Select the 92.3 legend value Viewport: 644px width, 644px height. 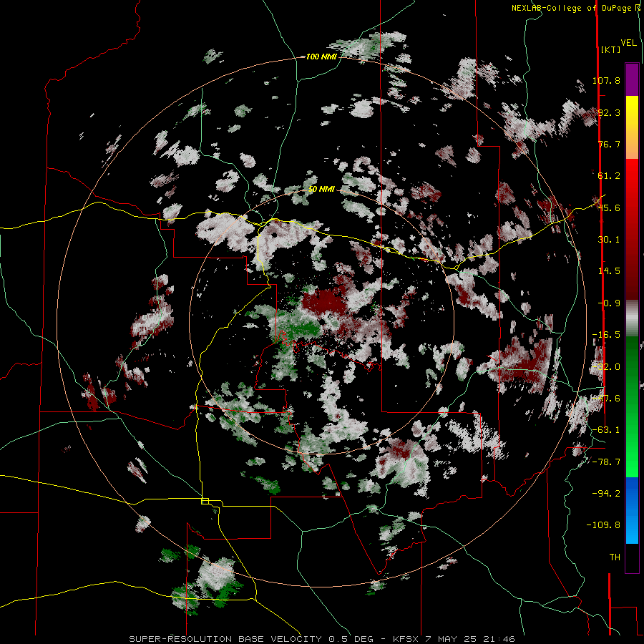point(609,112)
